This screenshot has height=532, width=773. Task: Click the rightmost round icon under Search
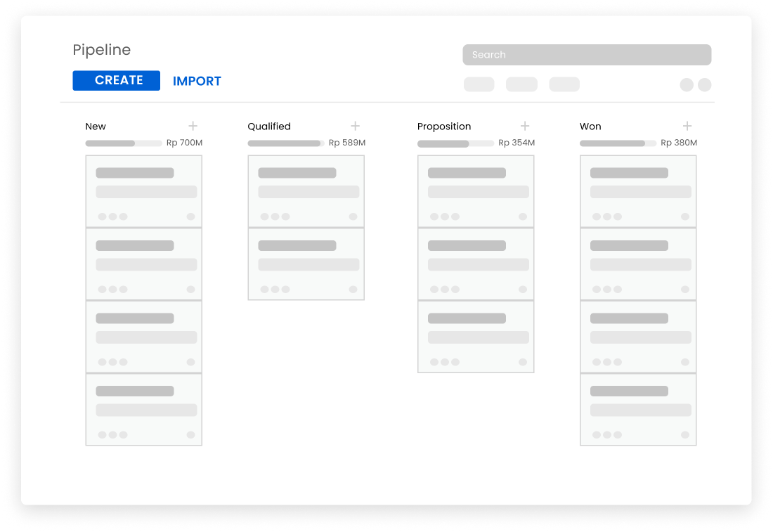[704, 85]
